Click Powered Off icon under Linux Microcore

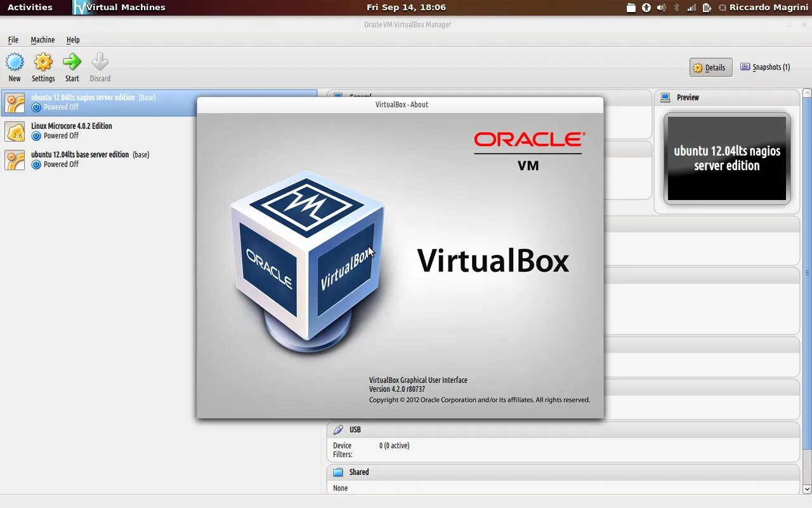pos(36,136)
